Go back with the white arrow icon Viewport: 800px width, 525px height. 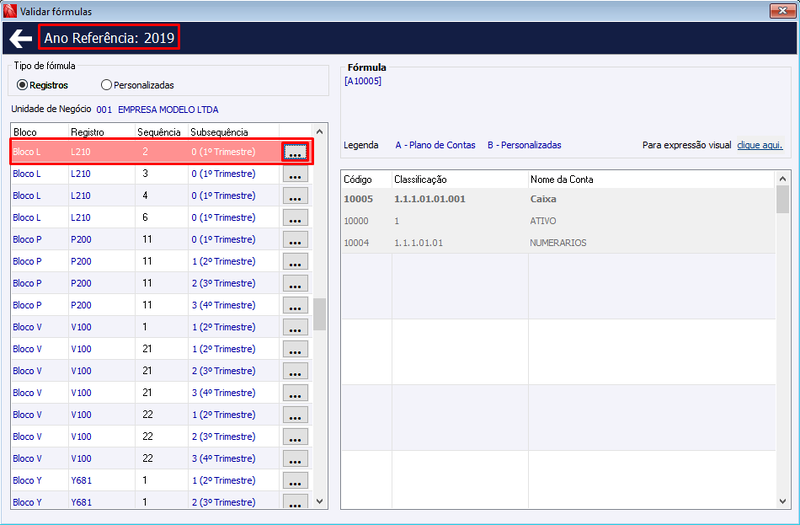[20, 38]
